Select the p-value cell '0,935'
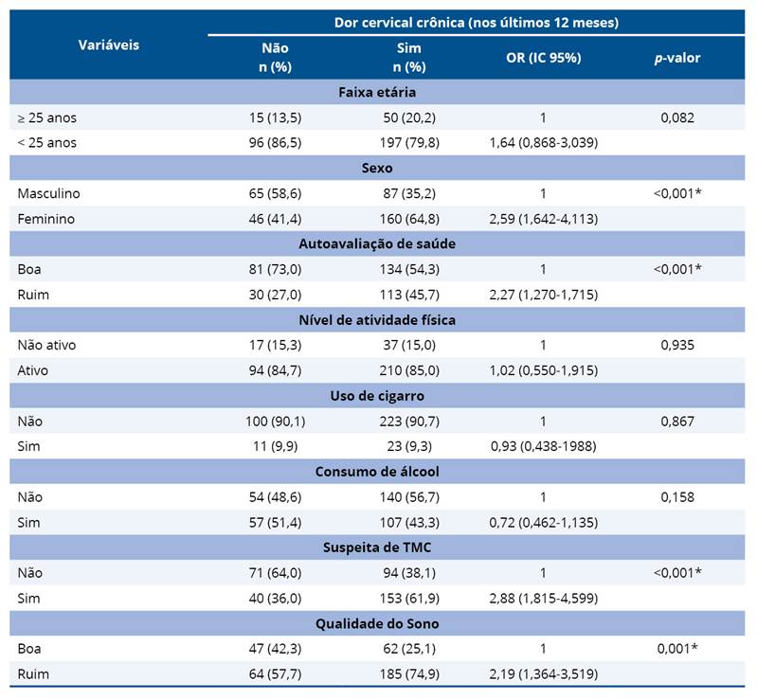 (x=677, y=345)
